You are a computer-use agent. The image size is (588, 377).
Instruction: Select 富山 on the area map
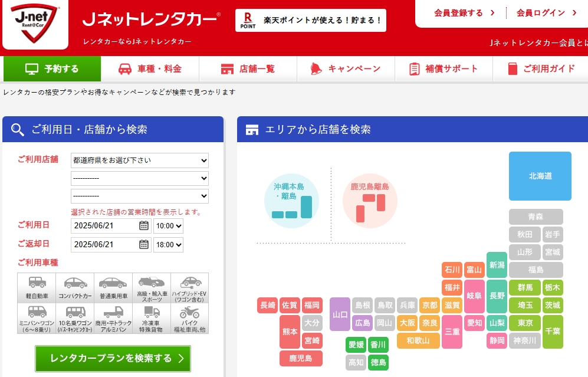(474, 270)
